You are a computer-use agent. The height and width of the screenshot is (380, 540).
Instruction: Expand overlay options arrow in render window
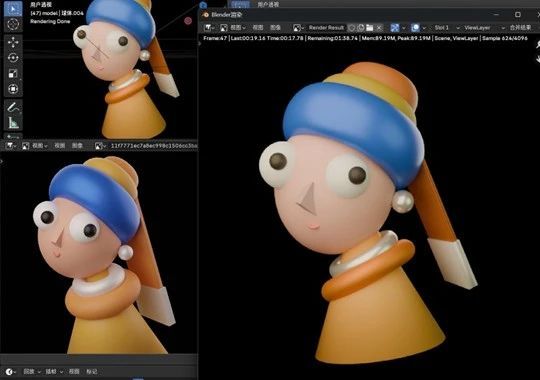coord(424,28)
